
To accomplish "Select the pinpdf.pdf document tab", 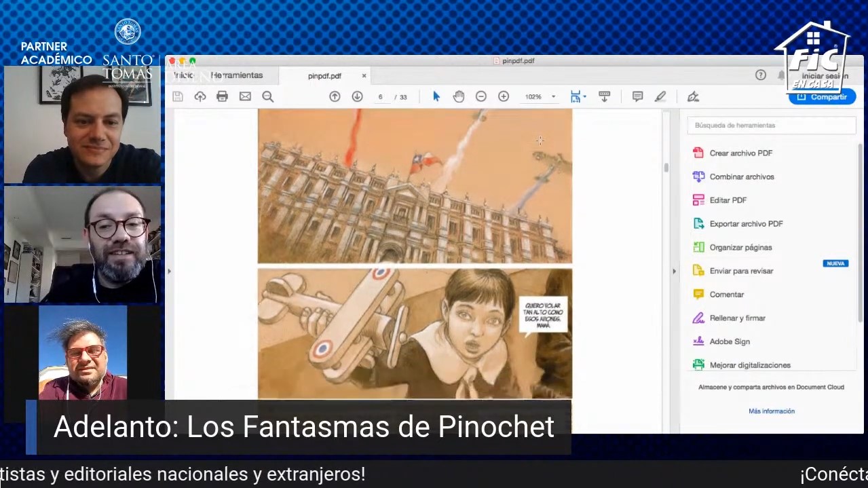I will [x=324, y=76].
